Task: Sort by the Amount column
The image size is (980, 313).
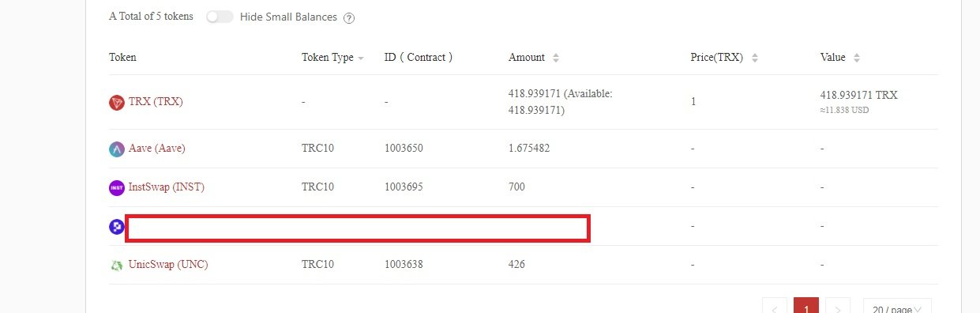Action: pyautogui.click(x=556, y=58)
